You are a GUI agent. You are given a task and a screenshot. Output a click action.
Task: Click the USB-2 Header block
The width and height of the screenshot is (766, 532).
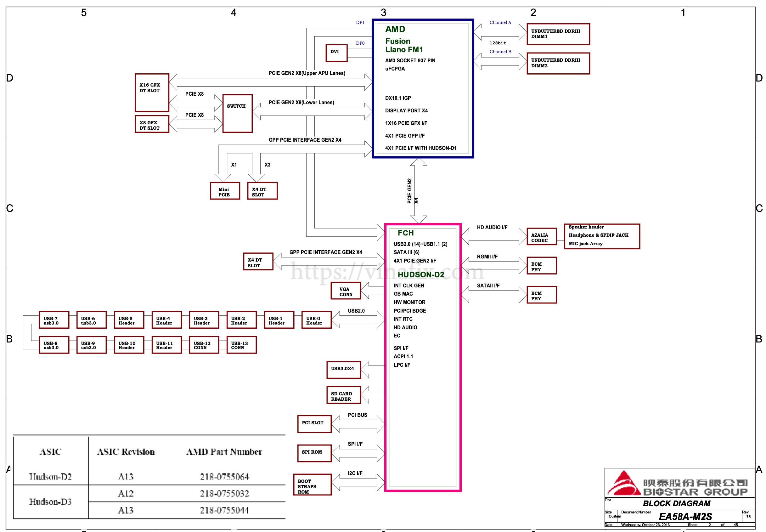tap(241, 320)
